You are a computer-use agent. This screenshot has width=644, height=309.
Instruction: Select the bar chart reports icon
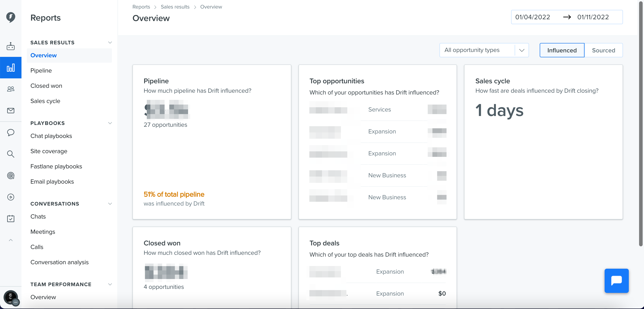tap(11, 68)
